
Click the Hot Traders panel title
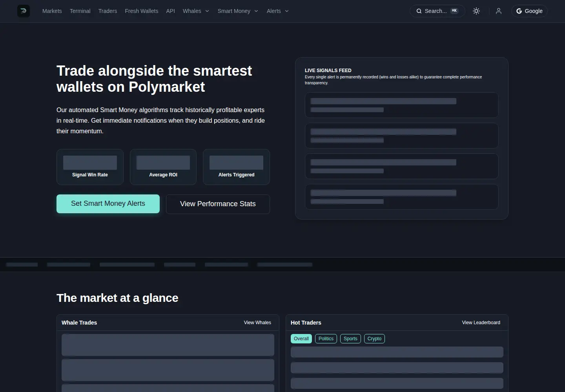(x=306, y=323)
